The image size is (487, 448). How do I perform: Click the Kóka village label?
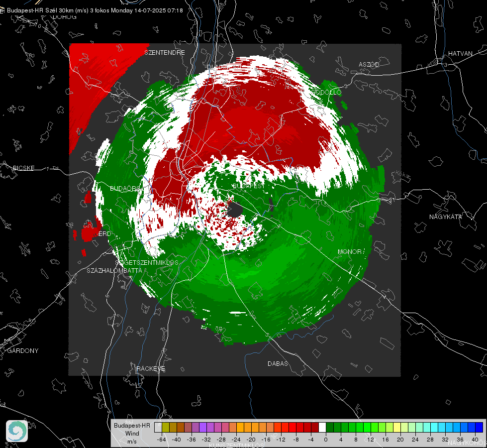(x=403, y=175)
